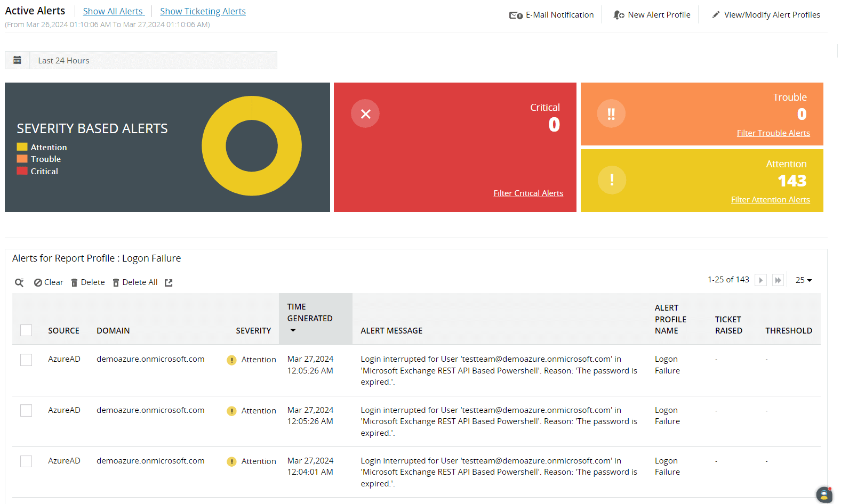841x504 pixels.
Task: Open Show All Alerts view
Action: click(113, 11)
